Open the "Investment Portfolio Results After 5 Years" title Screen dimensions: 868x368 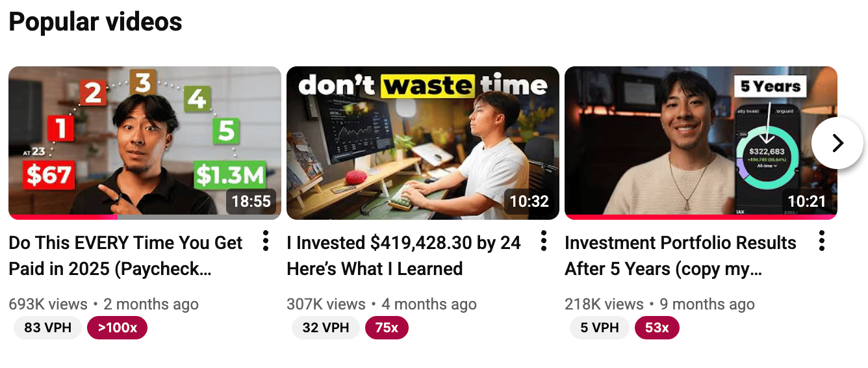680,256
